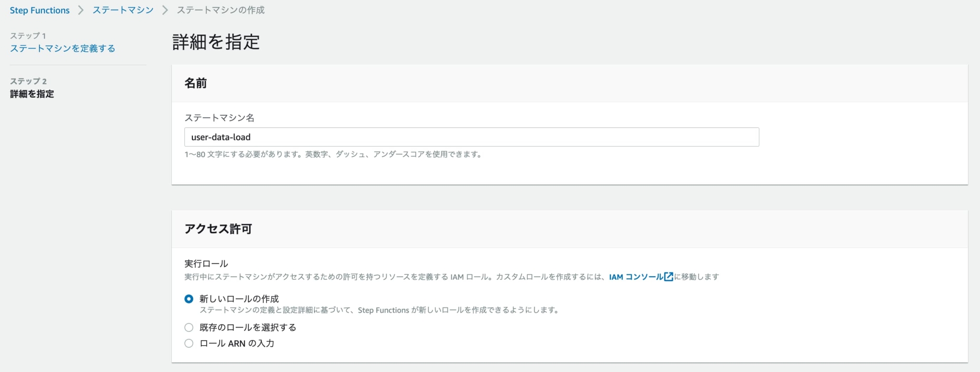Click the ステップ 1 label in the sidebar
This screenshot has height=372, width=980.
click(28, 36)
